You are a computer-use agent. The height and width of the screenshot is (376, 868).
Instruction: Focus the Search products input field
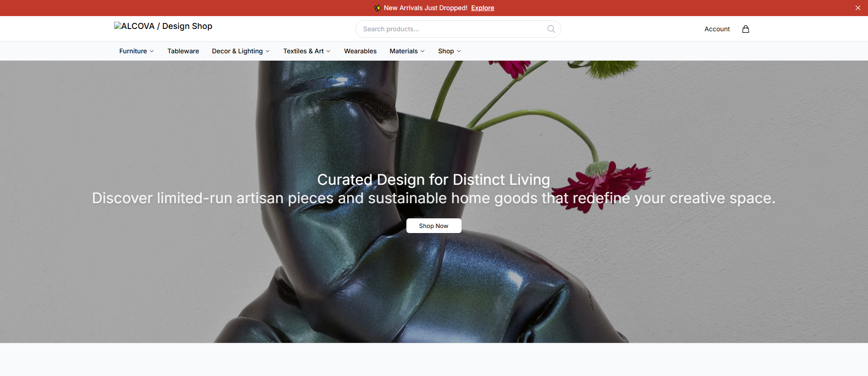458,29
